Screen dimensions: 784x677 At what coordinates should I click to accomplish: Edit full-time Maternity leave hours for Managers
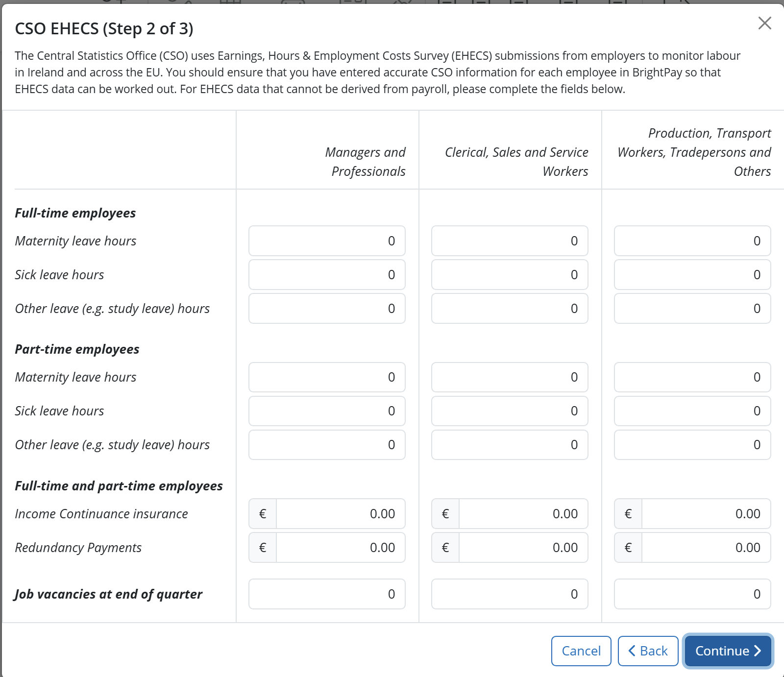click(327, 241)
